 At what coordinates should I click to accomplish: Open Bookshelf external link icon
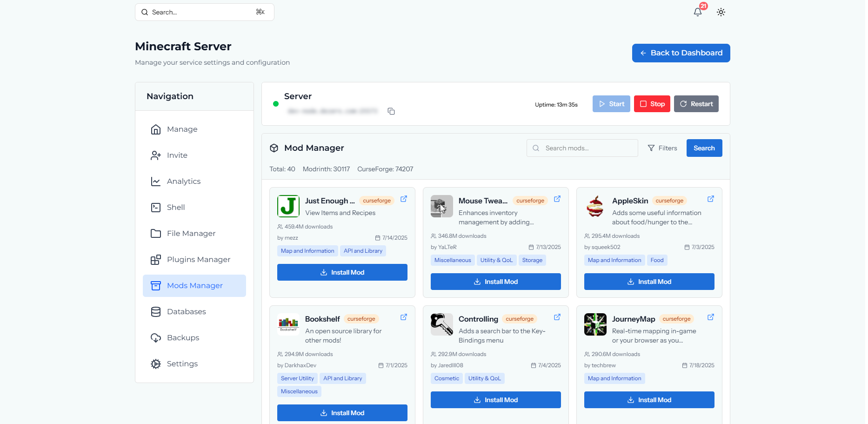point(404,317)
